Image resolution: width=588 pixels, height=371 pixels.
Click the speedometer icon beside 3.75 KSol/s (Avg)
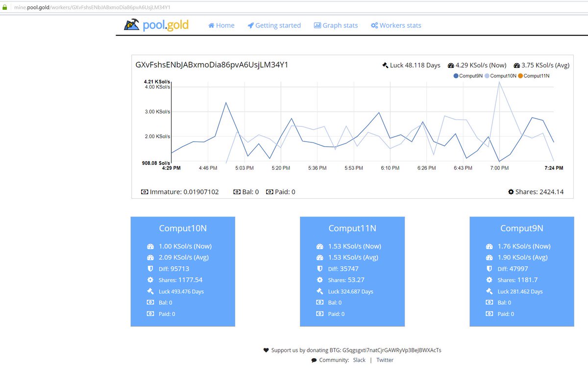pyautogui.click(x=516, y=65)
